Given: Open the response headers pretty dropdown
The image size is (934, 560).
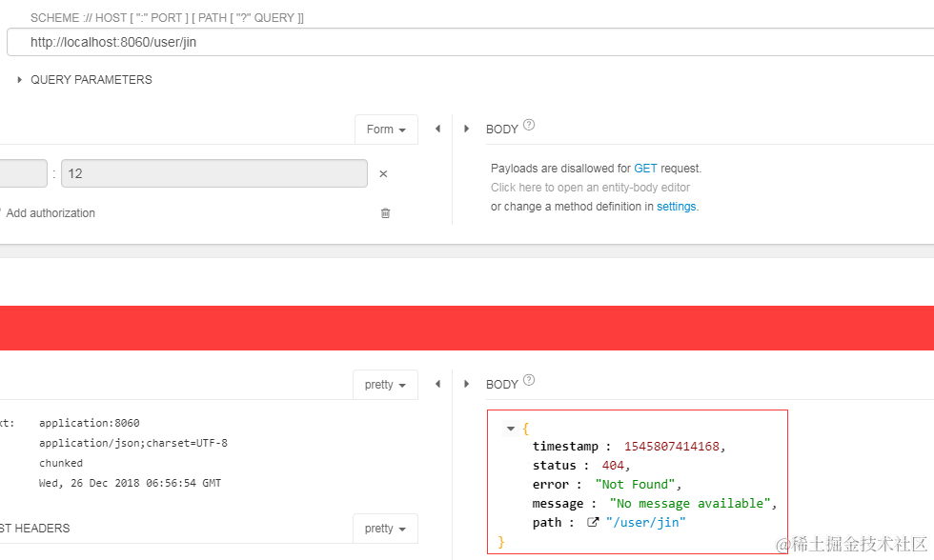Looking at the screenshot, I should tap(385, 385).
